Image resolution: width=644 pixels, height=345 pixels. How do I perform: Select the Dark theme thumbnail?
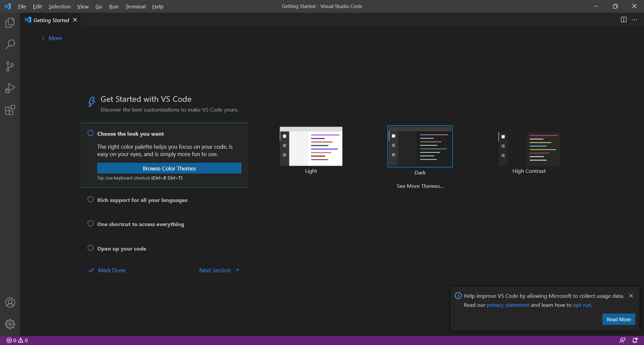[x=420, y=146]
